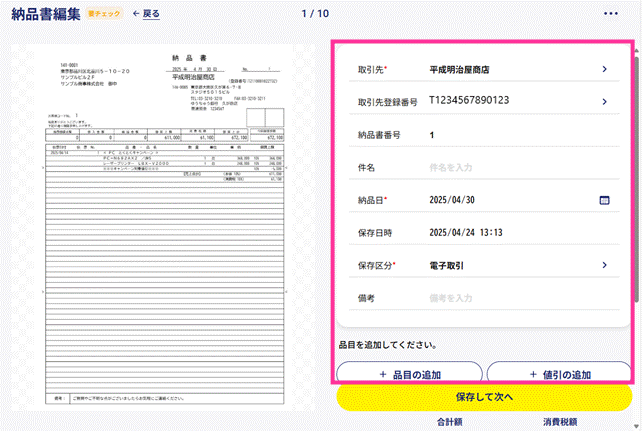The height and width of the screenshot is (431, 642).
Task: Click the 品目の追加 button
Action: click(409, 374)
